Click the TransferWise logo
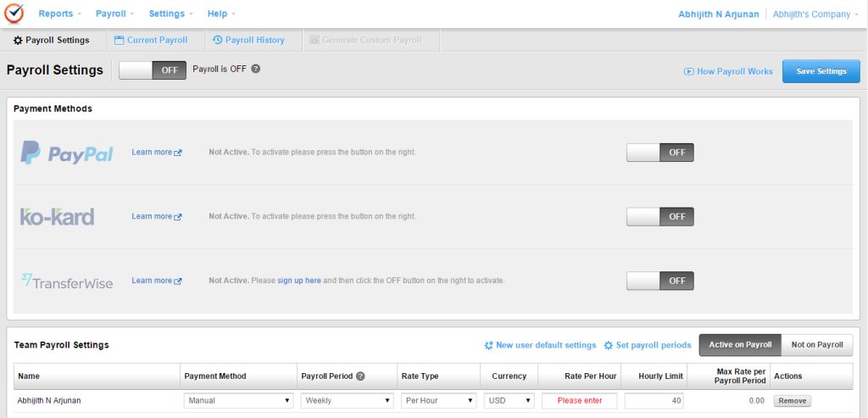This screenshot has height=418, width=868. coord(67,281)
